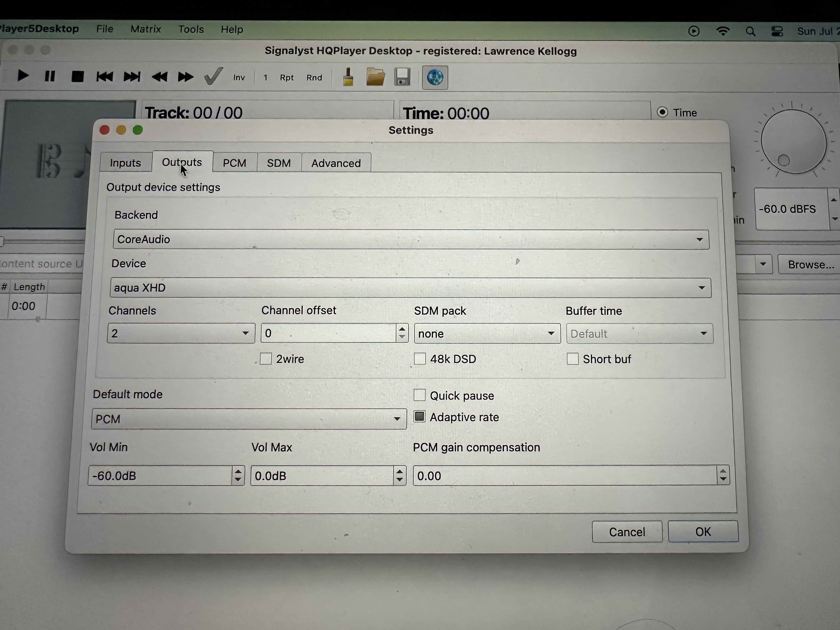Switch to the PCM tab
The image size is (840, 630).
pyautogui.click(x=234, y=163)
